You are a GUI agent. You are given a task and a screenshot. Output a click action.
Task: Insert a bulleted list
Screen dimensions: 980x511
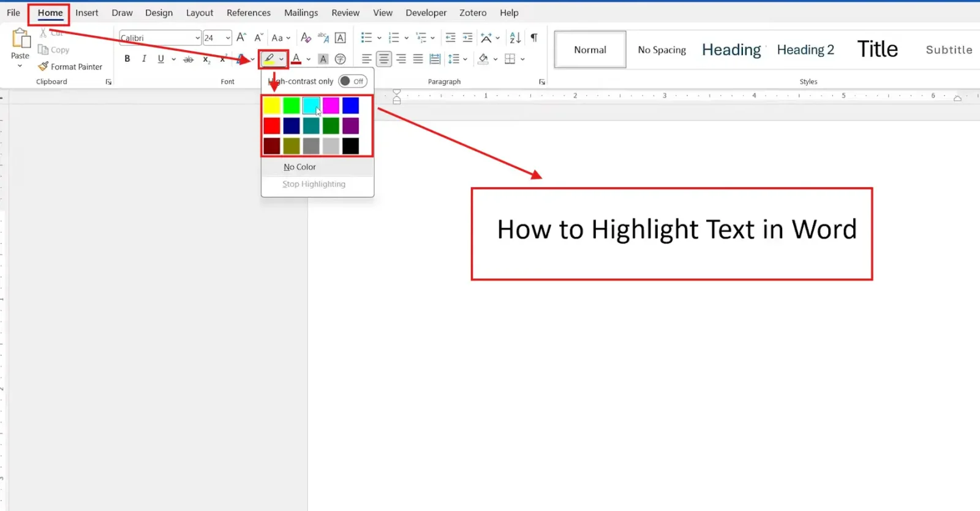click(x=366, y=37)
